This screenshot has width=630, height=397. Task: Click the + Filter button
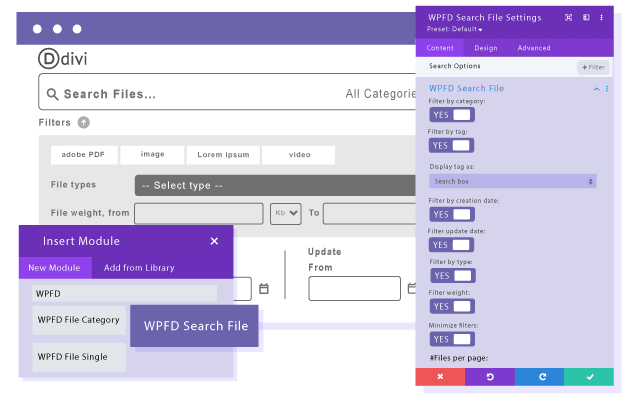593,67
